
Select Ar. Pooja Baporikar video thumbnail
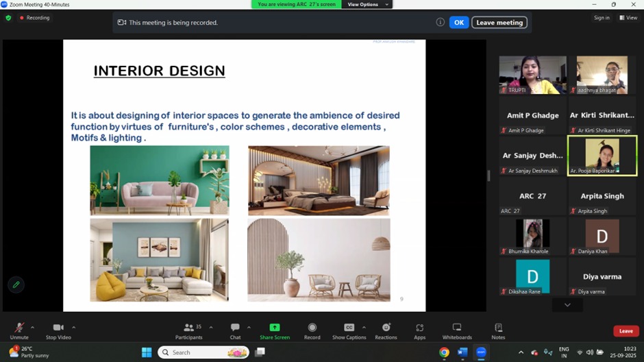pos(602,155)
